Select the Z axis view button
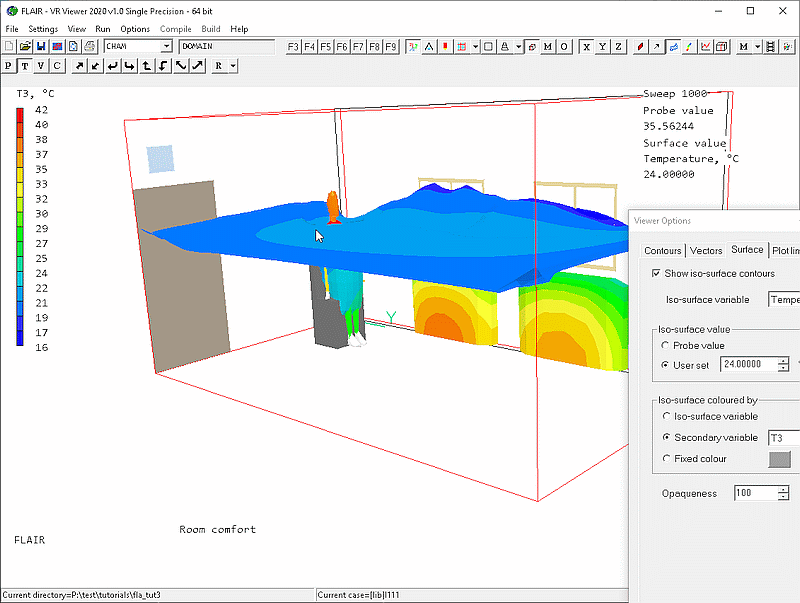 click(619, 46)
